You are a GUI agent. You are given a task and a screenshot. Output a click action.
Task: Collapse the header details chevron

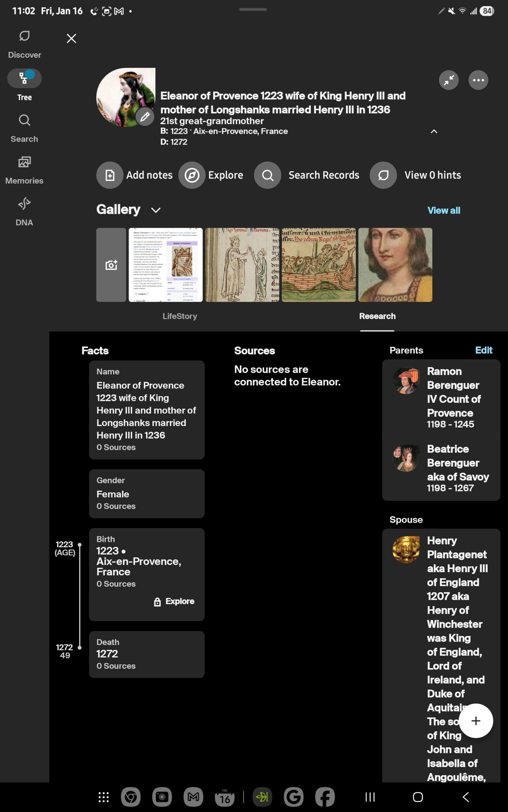tap(434, 131)
